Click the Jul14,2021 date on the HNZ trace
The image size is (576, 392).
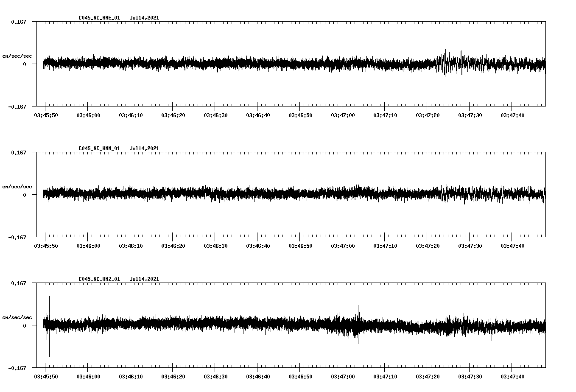coord(145,279)
